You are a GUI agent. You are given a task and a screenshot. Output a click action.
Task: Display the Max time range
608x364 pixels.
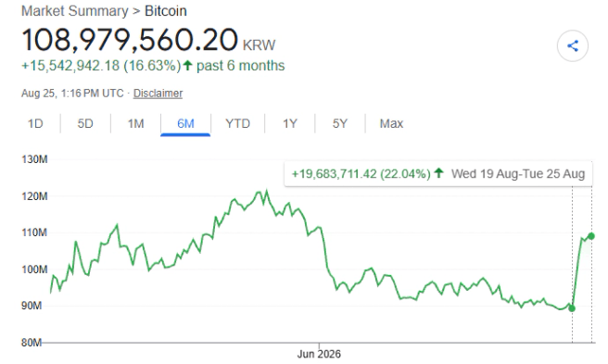coord(391,124)
